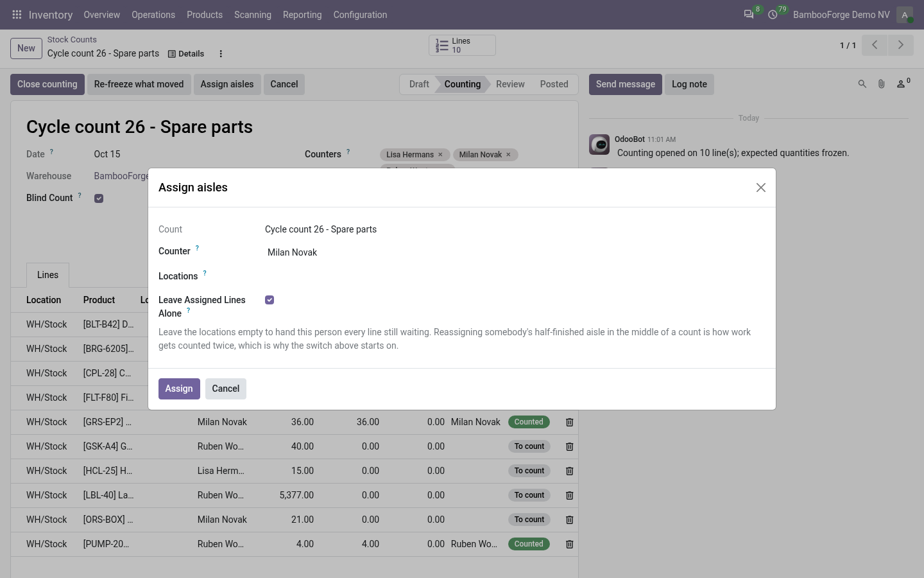Viewport: 924px width, 578px height.
Task: Select the Review status stage
Action: click(510, 84)
